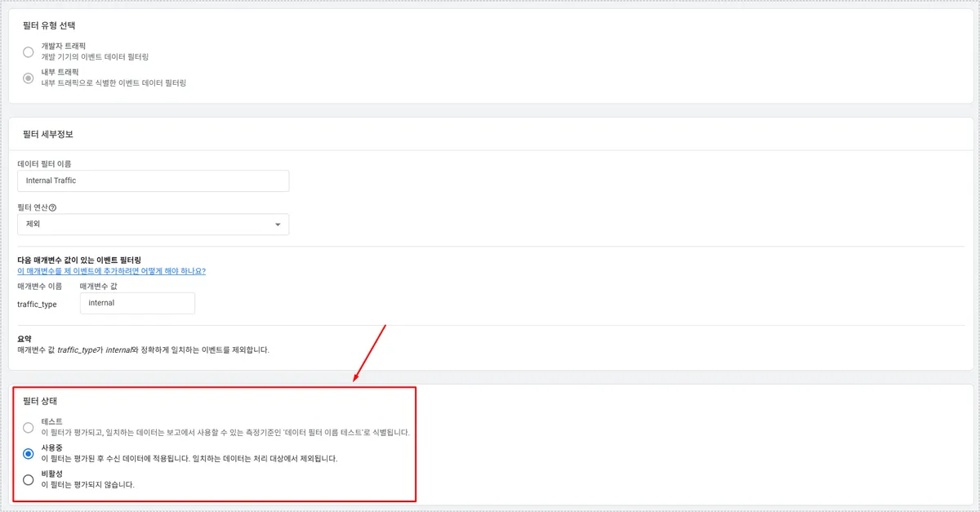Select the 개발자 트래픽 radio button
The image size is (980, 512).
(x=29, y=52)
